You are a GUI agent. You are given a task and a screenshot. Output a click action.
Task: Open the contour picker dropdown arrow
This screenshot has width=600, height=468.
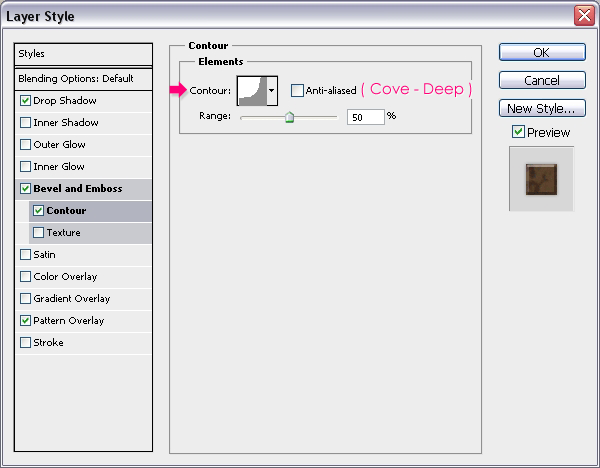[x=272, y=90]
